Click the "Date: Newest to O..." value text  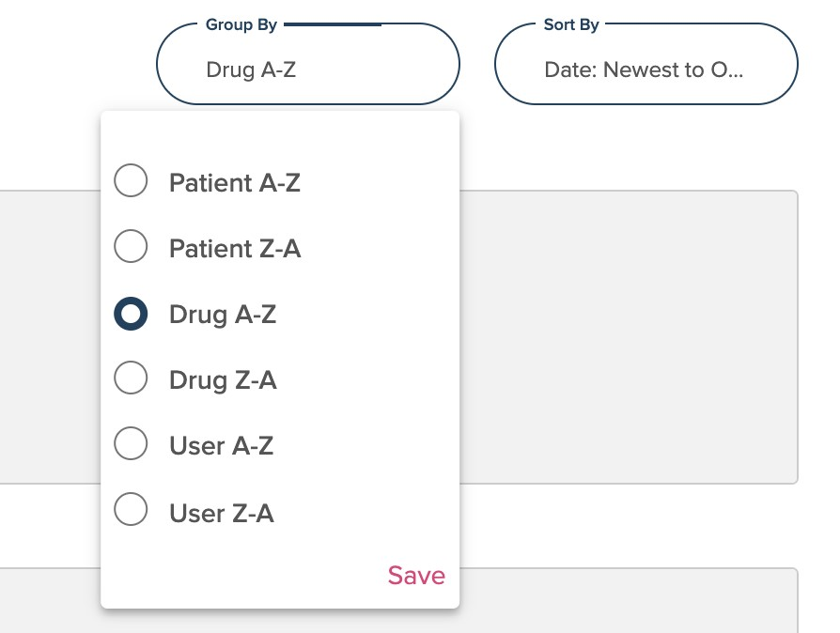pyautogui.click(x=644, y=69)
